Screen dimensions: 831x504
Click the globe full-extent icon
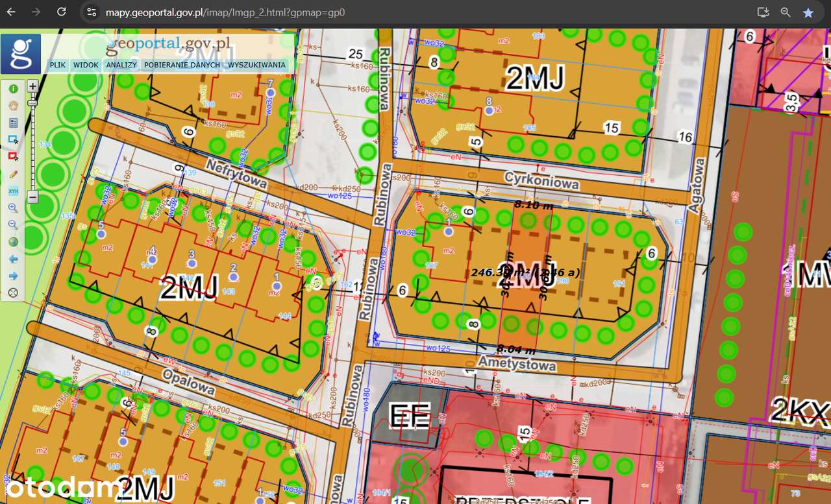pyautogui.click(x=12, y=241)
